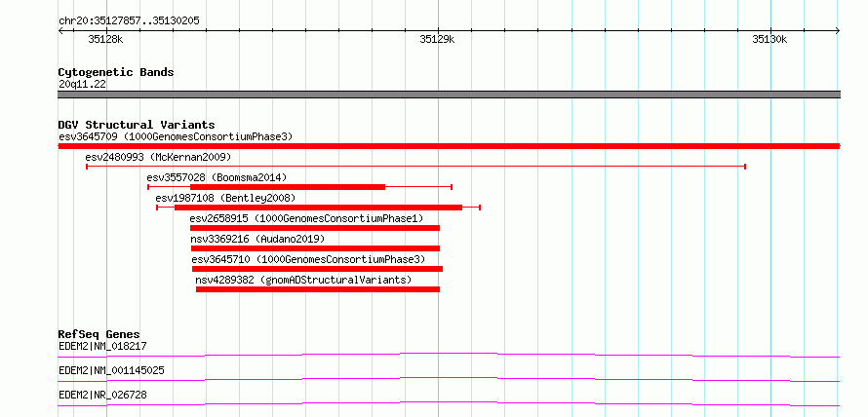This screenshot has height=417, width=868.
Task: Click the EDEM2|NM_018217 gene label
Action: pos(102,347)
